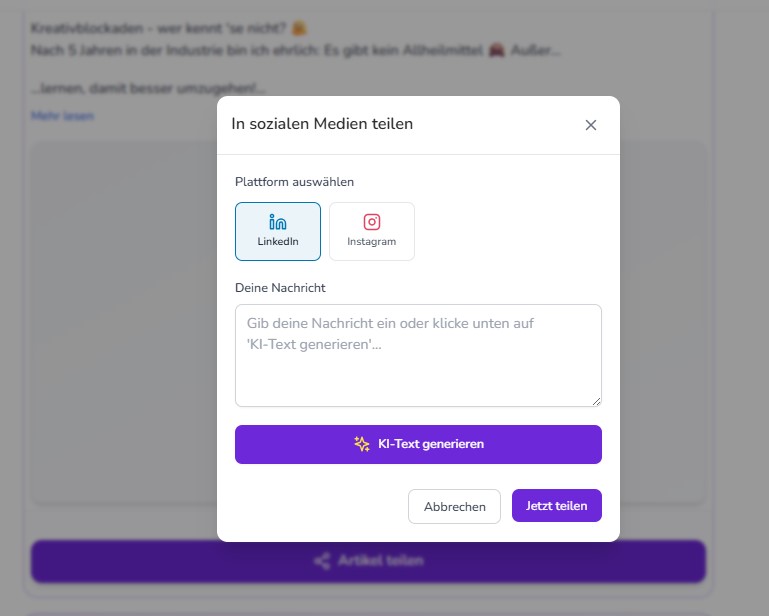Image resolution: width=769 pixels, height=616 pixels.
Task: Cancel with the Abbrechen button
Action: pos(454,507)
